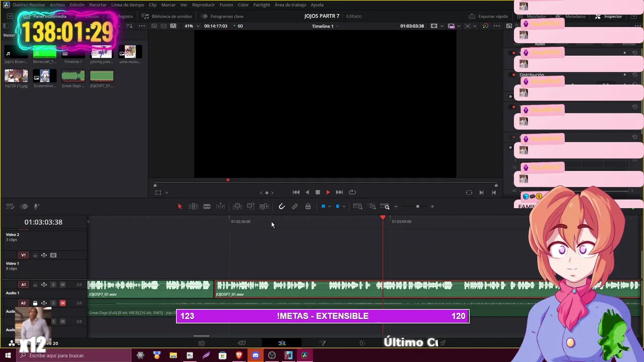The width and height of the screenshot is (644, 362).
Task: Adjust the timeline zoom slider handle
Action: 418,207
